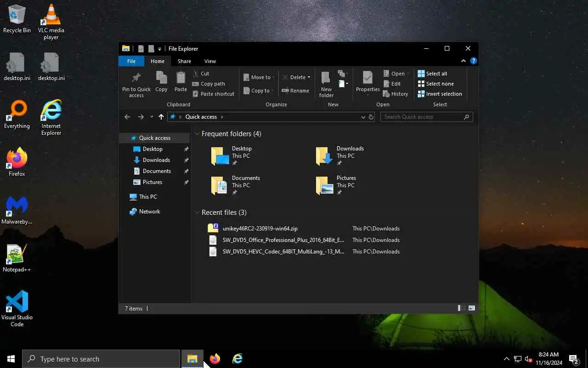This screenshot has height=368, width=588.
Task: Expand the address bar history dropdown
Action: [363, 117]
